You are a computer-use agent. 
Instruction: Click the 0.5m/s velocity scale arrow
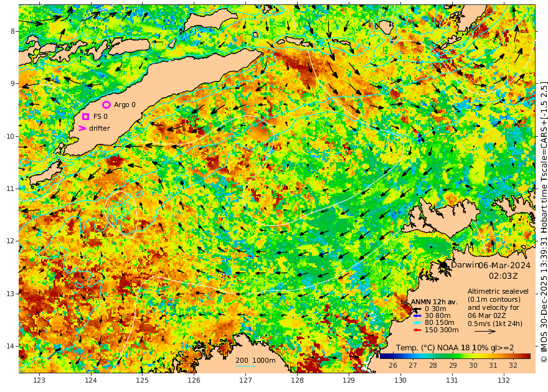486,333
